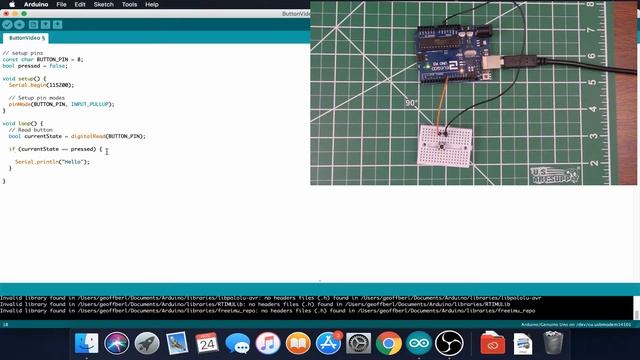Open the Apple menu

(12, 4)
